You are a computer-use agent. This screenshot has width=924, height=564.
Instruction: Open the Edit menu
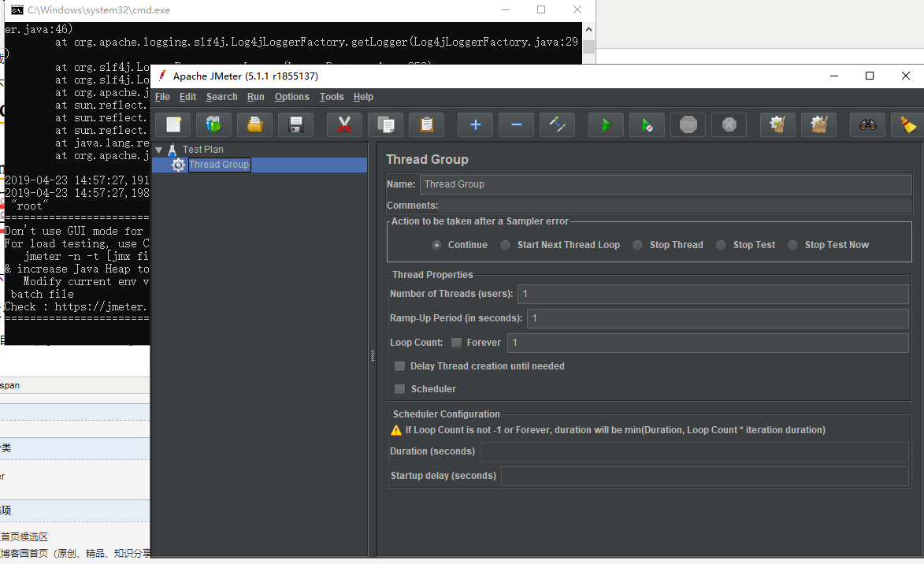click(x=187, y=97)
